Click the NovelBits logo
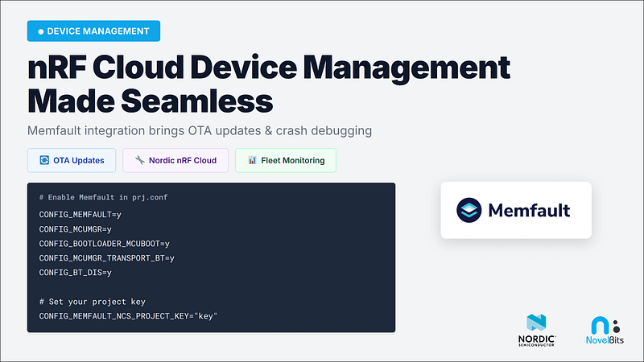 coord(603,331)
